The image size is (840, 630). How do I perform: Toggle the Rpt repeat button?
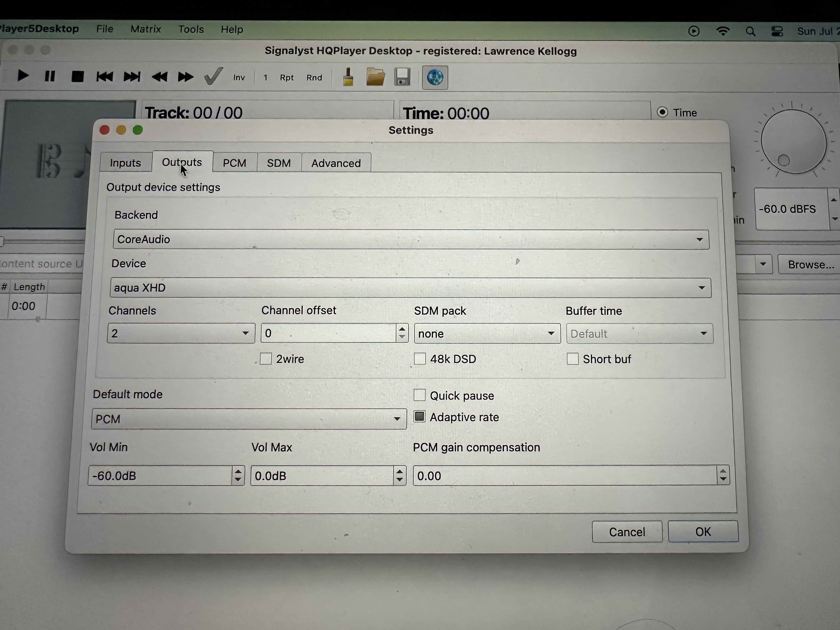pyautogui.click(x=287, y=77)
